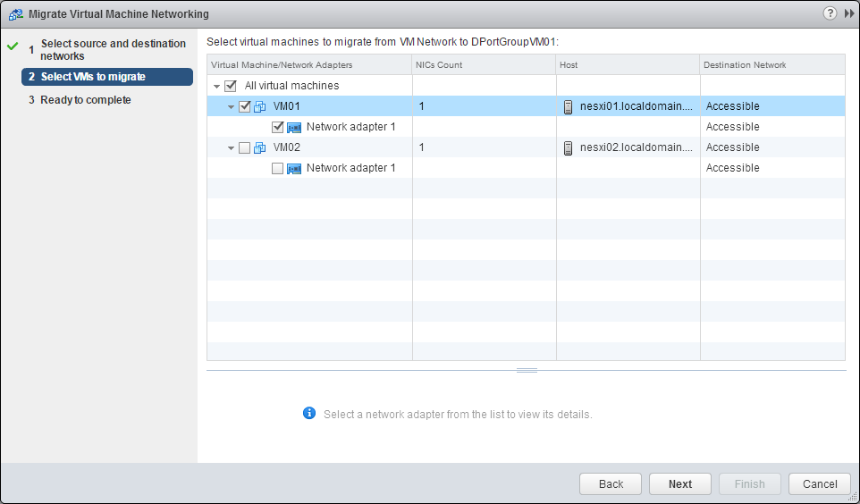This screenshot has width=860, height=504.
Task: Enable VM02's Network adapter 1 checkbox
Action: point(277,168)
